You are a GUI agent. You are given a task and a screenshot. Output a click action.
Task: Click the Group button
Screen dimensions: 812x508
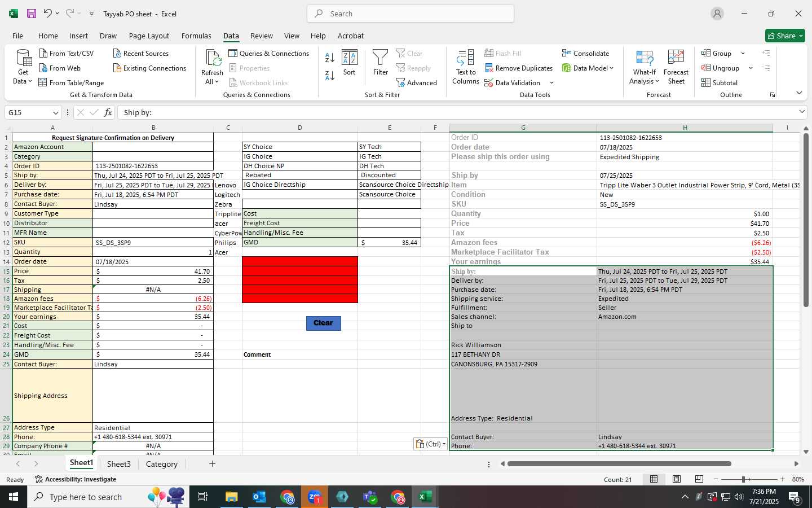(x=717, y=53)
